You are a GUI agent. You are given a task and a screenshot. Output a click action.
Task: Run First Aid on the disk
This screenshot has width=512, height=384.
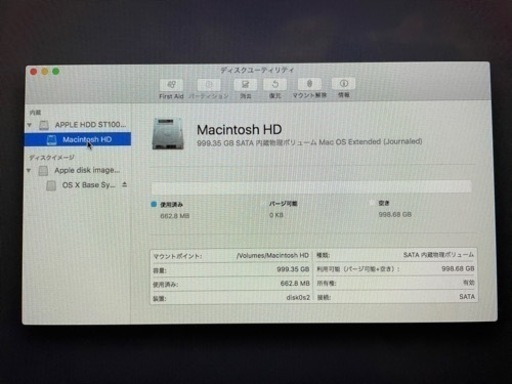click(x=171, y=85)
